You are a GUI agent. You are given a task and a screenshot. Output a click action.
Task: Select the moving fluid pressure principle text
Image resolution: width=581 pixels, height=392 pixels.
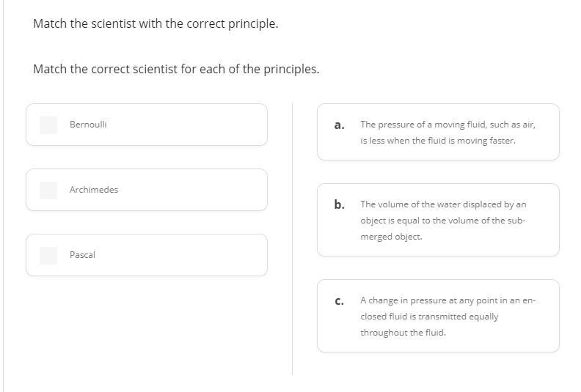coord(447,133)
